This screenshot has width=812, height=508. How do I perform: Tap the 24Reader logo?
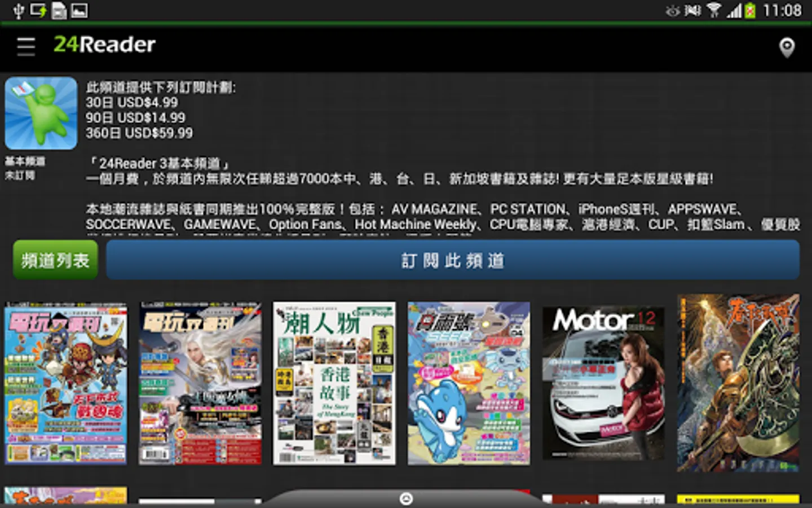pyautogui.click(x=104, y=45)
